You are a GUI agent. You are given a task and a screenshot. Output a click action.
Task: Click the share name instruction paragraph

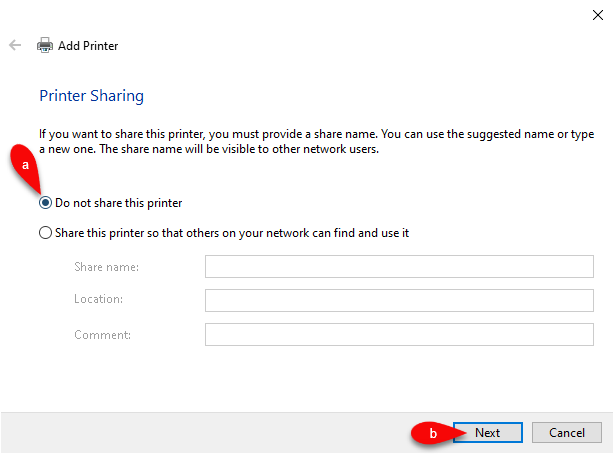[x=316, y=141]
